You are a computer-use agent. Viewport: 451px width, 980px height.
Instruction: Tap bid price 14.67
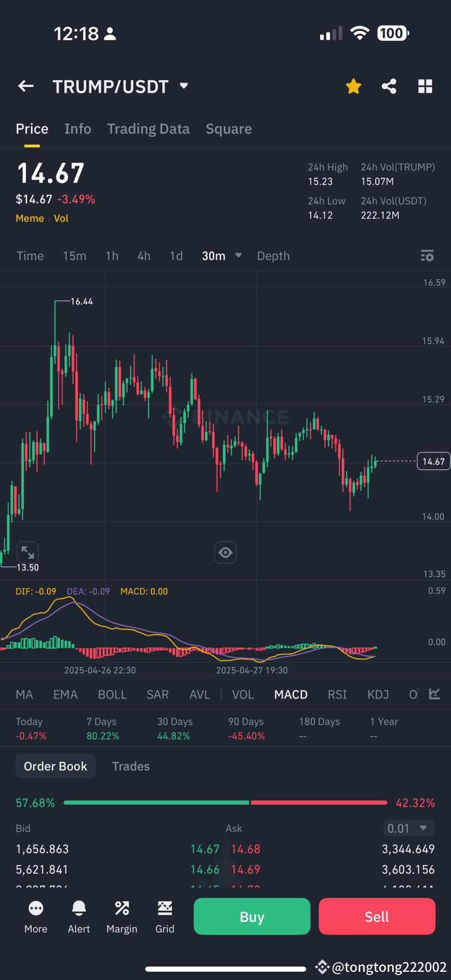click(205, 849)
